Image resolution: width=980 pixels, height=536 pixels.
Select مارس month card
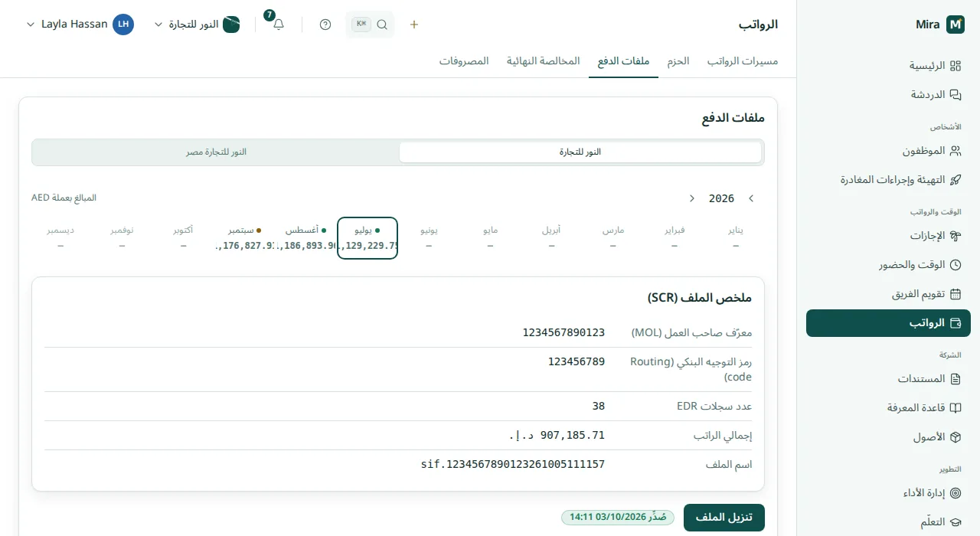pos(613,238)
